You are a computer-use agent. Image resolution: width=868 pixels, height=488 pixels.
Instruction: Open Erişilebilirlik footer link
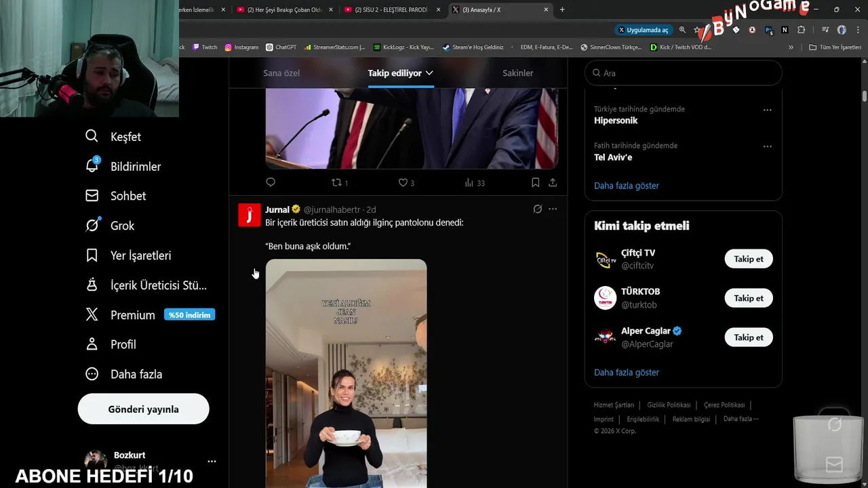coord(643,419)
